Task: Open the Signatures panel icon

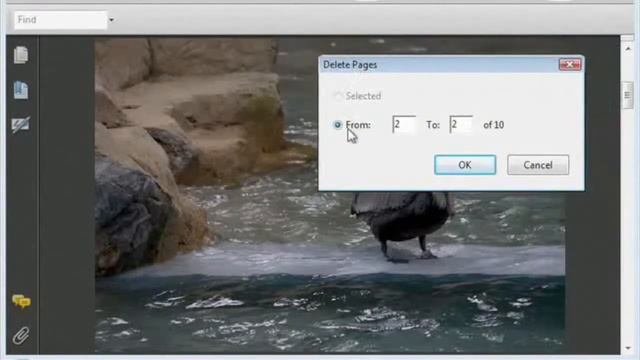Action: point(21,124)
